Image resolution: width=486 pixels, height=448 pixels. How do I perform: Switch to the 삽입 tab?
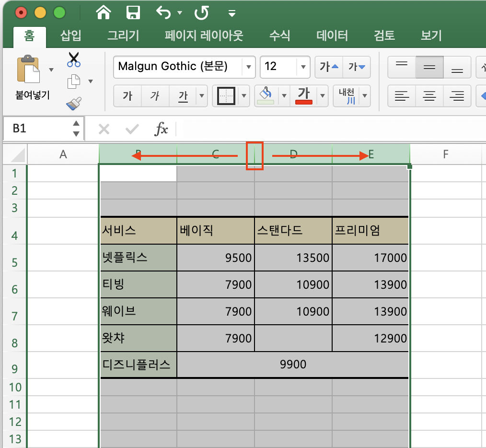pos(70,35)
